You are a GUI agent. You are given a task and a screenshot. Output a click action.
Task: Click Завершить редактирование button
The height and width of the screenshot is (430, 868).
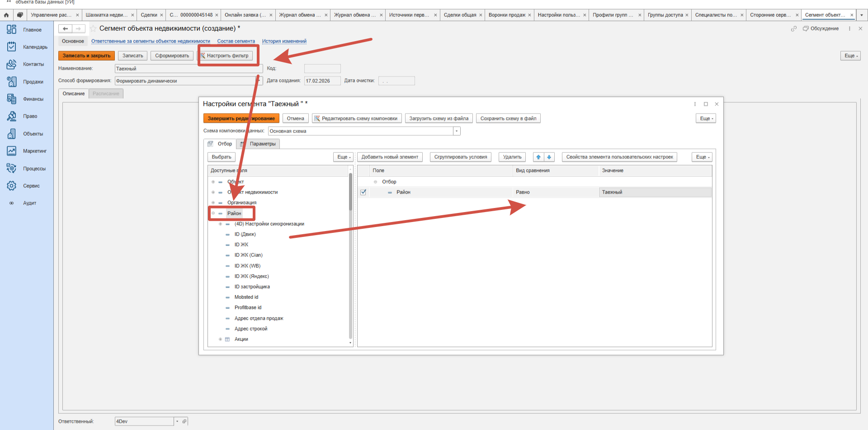click(241, 118)
